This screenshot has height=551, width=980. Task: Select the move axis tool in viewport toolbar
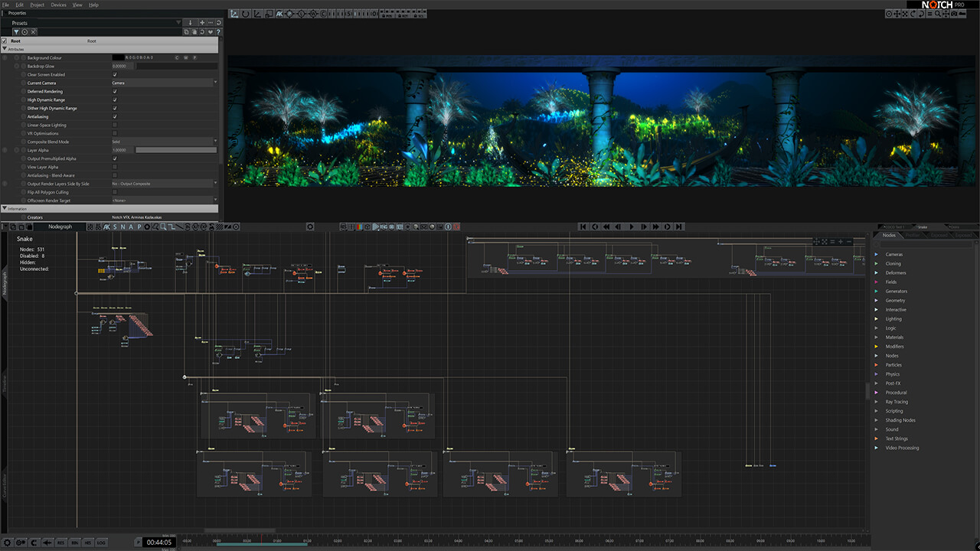[x=234, y=14]
